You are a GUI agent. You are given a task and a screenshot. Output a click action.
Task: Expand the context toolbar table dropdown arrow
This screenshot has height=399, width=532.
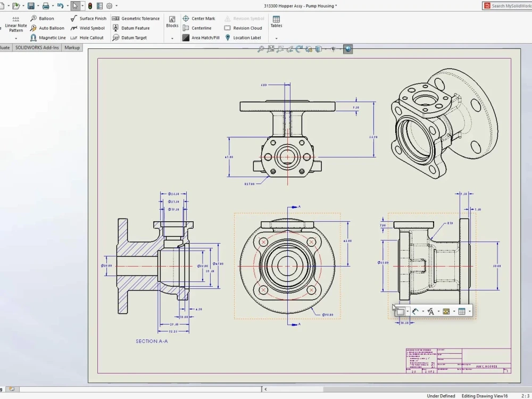[470, 311]
